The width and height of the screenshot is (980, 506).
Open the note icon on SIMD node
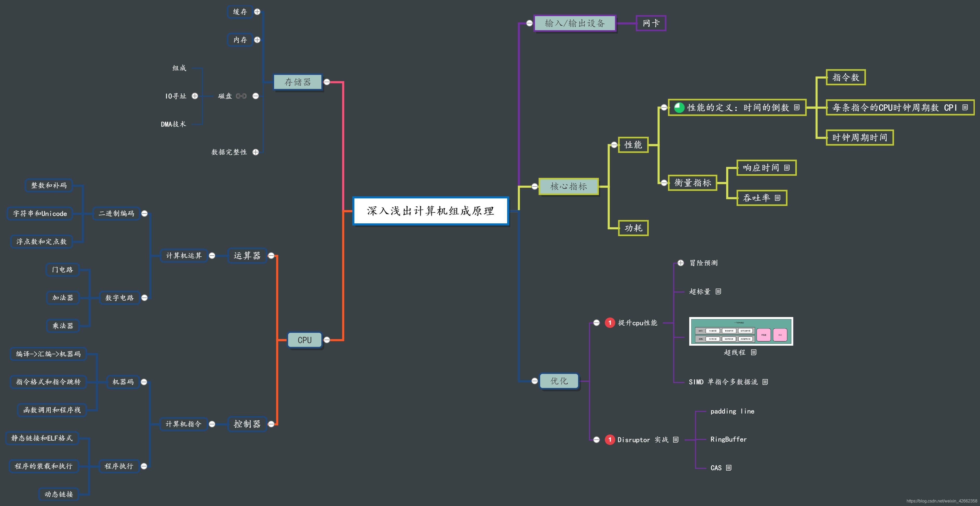point(765,382)
